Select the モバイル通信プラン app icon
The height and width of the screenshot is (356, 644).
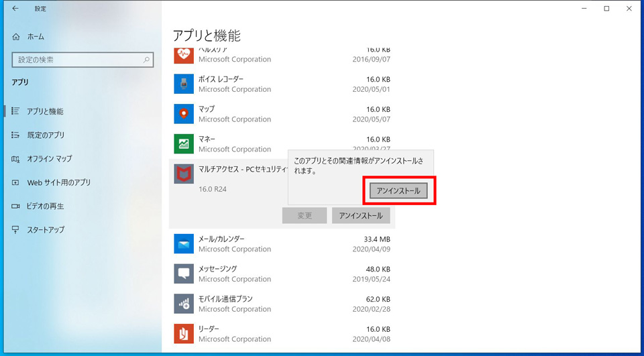pos(184,304)
